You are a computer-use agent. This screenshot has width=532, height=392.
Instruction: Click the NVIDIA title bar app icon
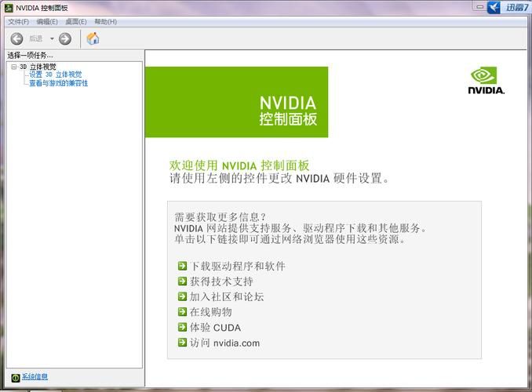9,8
